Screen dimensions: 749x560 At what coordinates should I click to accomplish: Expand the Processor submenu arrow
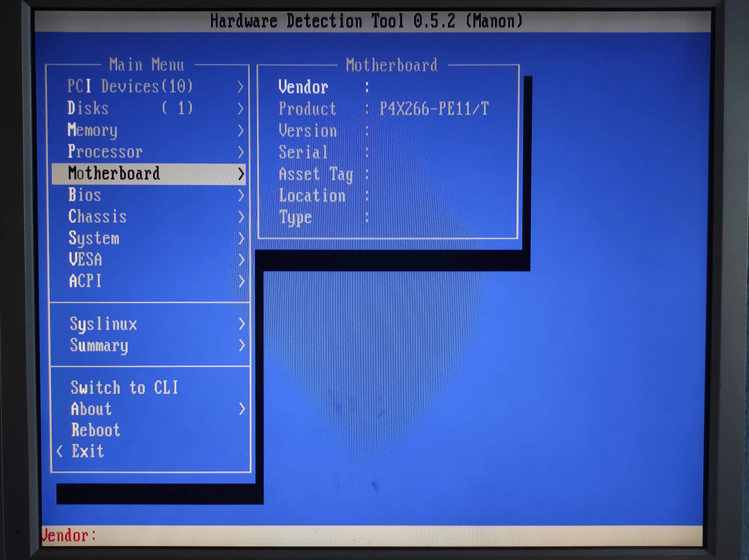click(x=240, y=152)
